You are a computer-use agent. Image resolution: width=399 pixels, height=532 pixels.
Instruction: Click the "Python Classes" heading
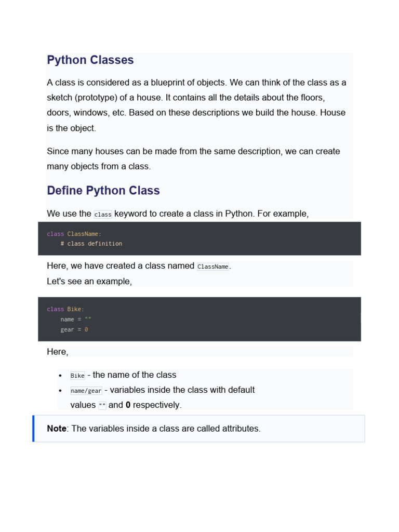click(x=90, y=60)
